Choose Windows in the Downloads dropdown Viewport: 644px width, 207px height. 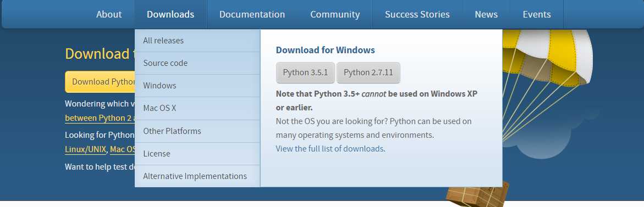point(197,86)
